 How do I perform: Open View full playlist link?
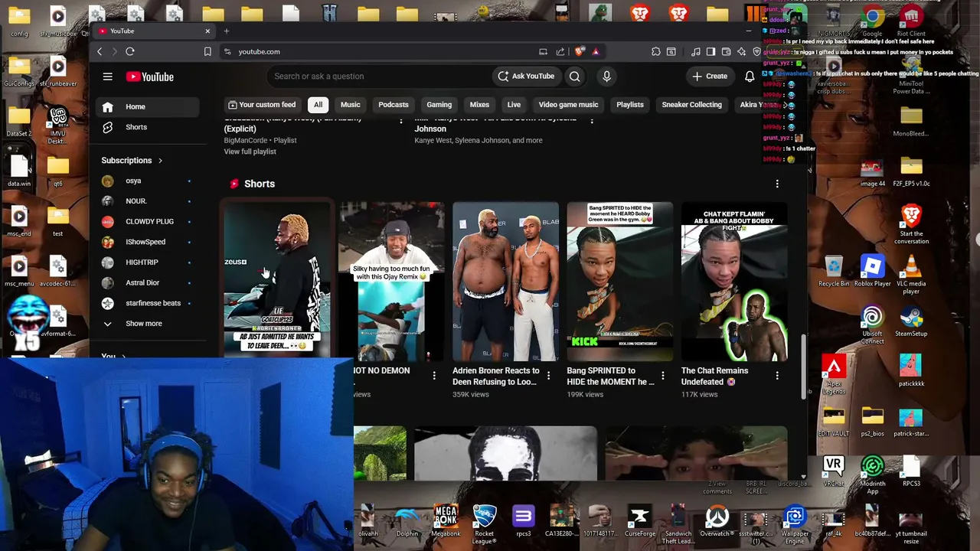(x=250, y=152)
